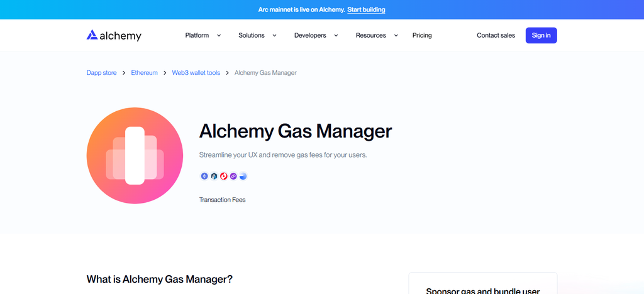Open the Resources menu
Screen dimensions: 644x294
[x=371, y=35]
